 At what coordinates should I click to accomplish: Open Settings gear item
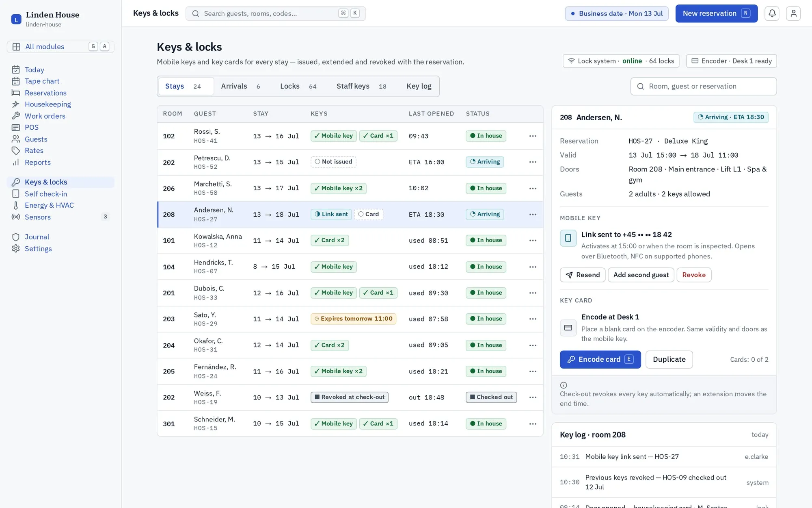click(x=60, y=249)
